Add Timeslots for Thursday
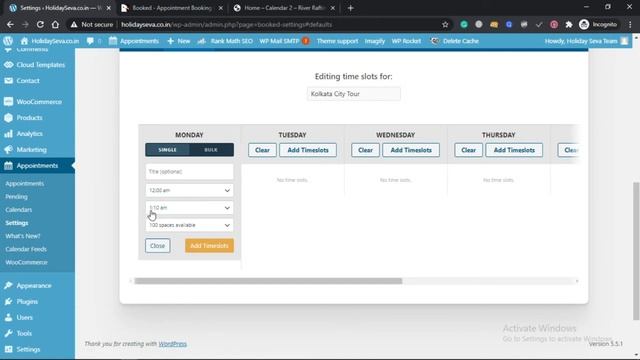640x360 pixels. point(514,150)
